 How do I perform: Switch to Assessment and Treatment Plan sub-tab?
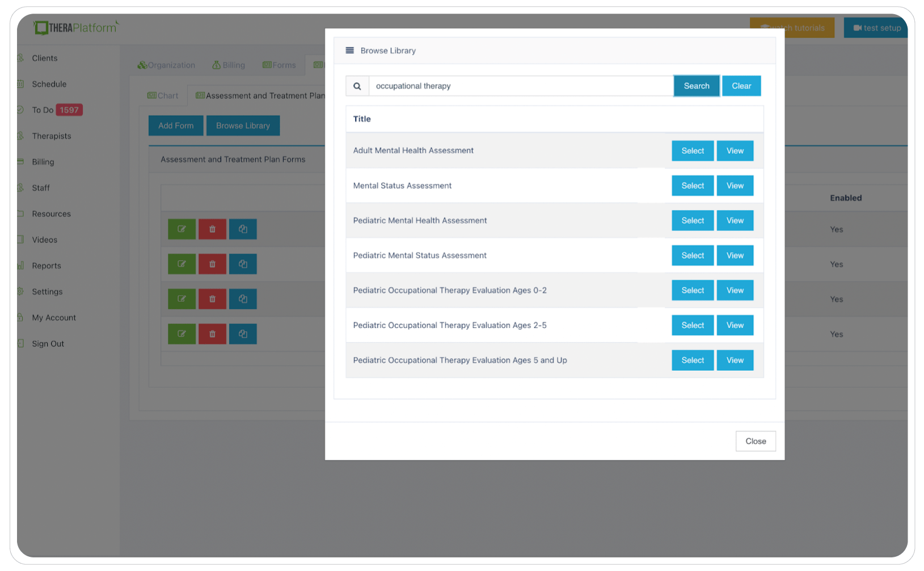point(260,96)
